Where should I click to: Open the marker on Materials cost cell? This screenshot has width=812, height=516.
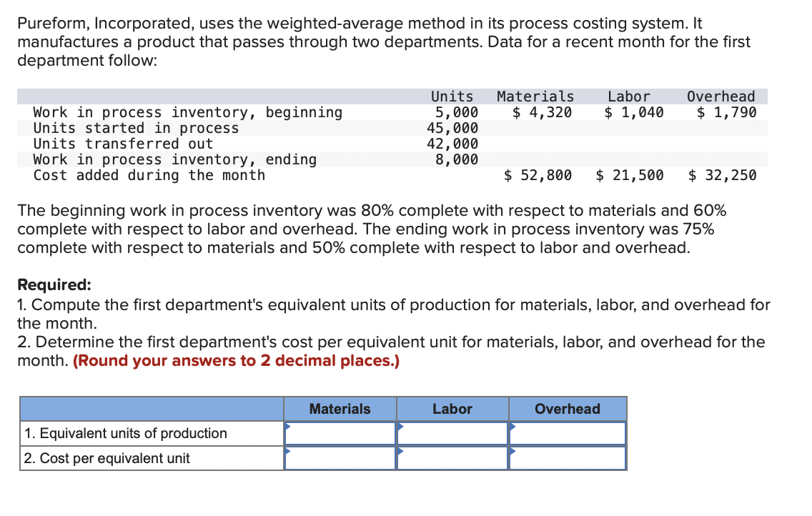[x=287, y=450]
